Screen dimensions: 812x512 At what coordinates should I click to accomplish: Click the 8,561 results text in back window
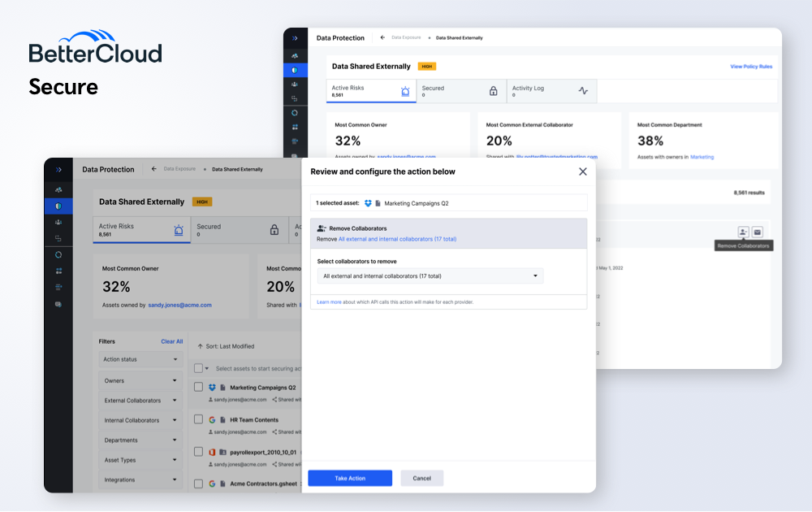pyautogui.click(x=749, y=193)
